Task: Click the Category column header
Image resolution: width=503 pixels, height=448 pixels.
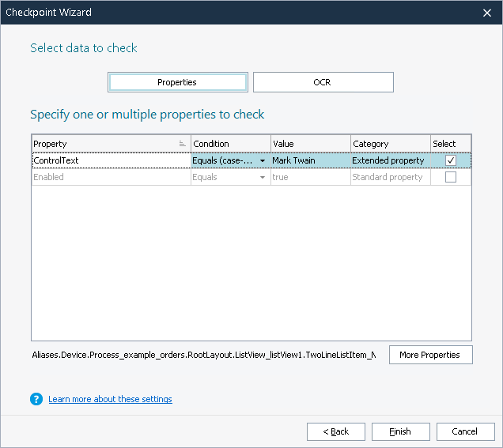Action: coord(390,144)
